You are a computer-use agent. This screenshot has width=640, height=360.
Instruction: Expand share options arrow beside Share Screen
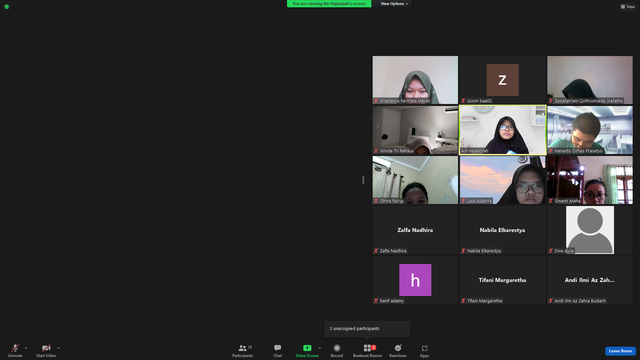(x=319, y=348)
